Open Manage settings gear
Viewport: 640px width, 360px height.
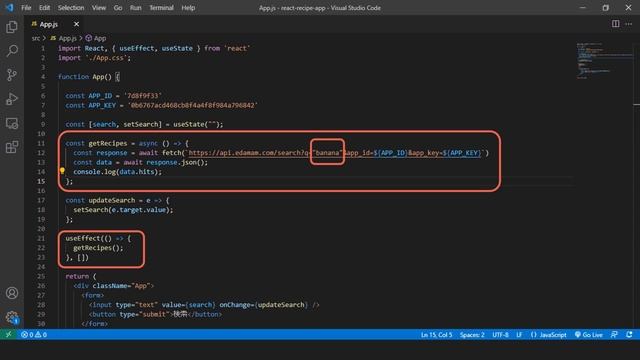[x=12, y=317]
